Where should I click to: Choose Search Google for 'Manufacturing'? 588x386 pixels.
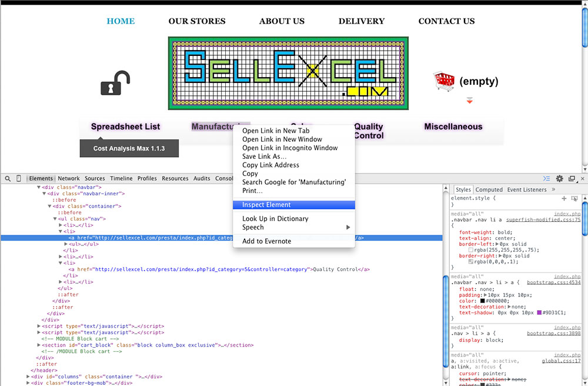pyautogui.click(x=294, y=182)
